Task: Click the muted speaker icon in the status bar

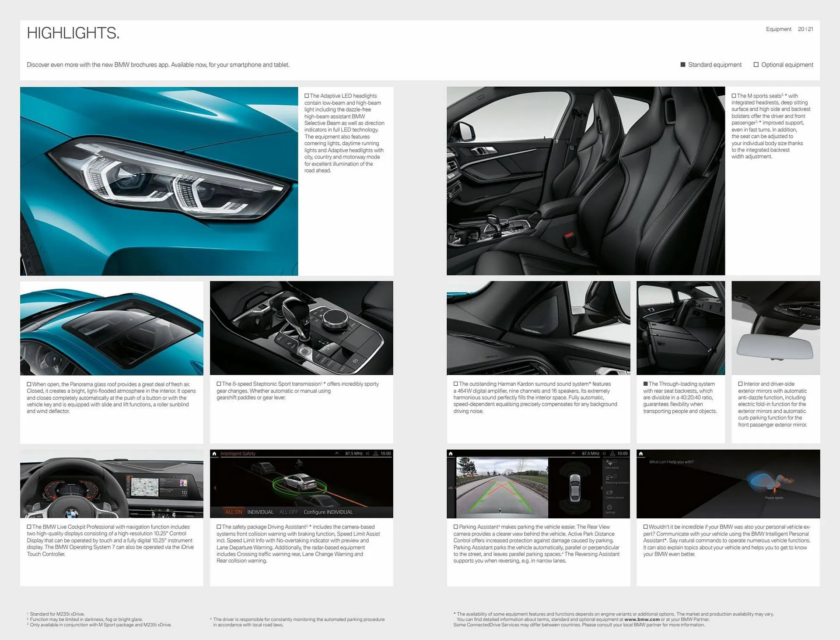Action: 368,454
